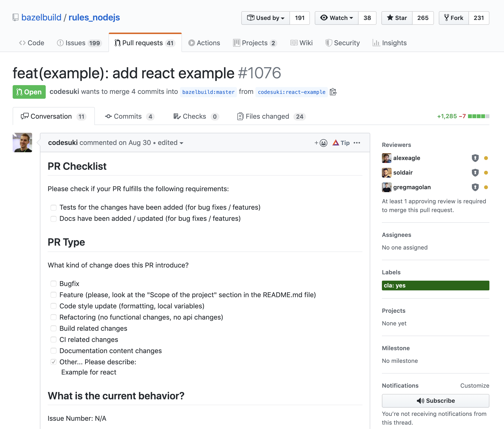Tick the Bugfix checkbox

54,284
